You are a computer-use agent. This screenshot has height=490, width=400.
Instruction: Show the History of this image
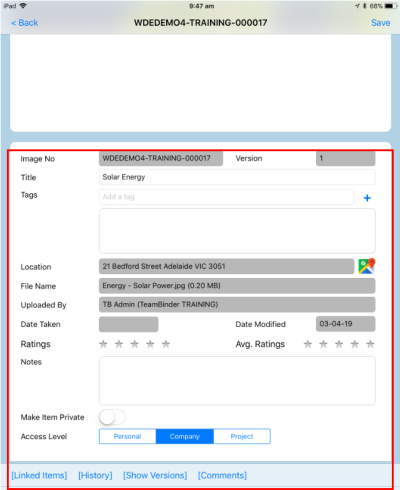(95, 475)
